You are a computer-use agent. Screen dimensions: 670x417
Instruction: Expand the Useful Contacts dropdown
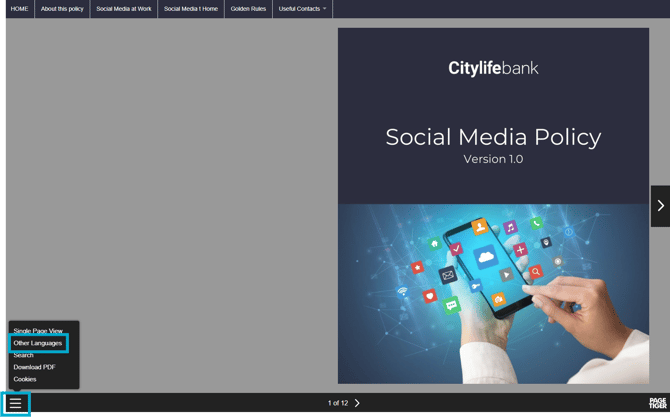[x=302, y=9]
